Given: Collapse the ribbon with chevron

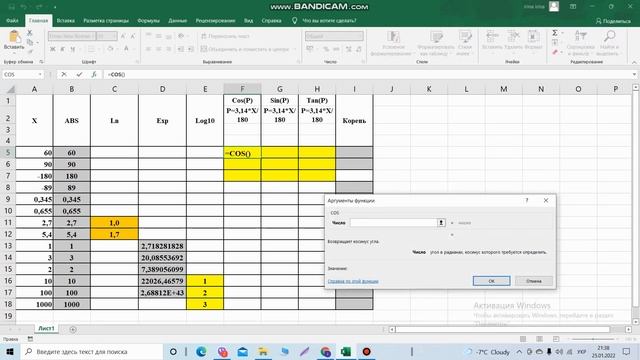Looking at the screenshot, I should point(634,62).
